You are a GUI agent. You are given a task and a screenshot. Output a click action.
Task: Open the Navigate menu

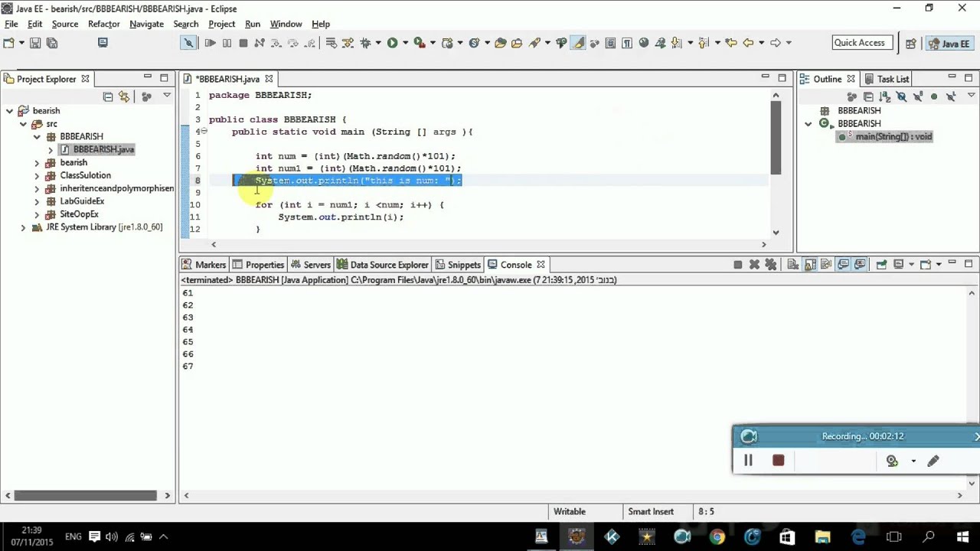[x=146, y=24]
